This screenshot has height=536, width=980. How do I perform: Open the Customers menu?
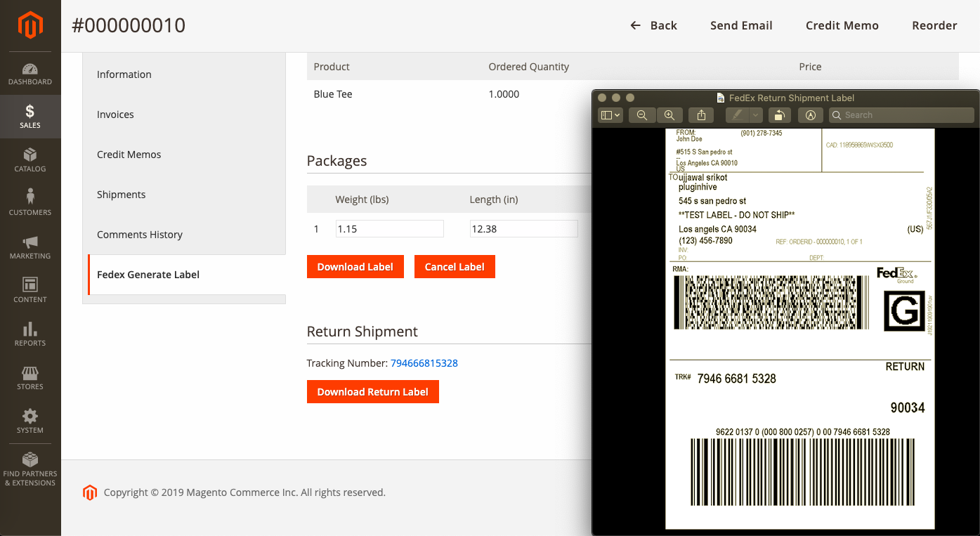pos(30,204)
